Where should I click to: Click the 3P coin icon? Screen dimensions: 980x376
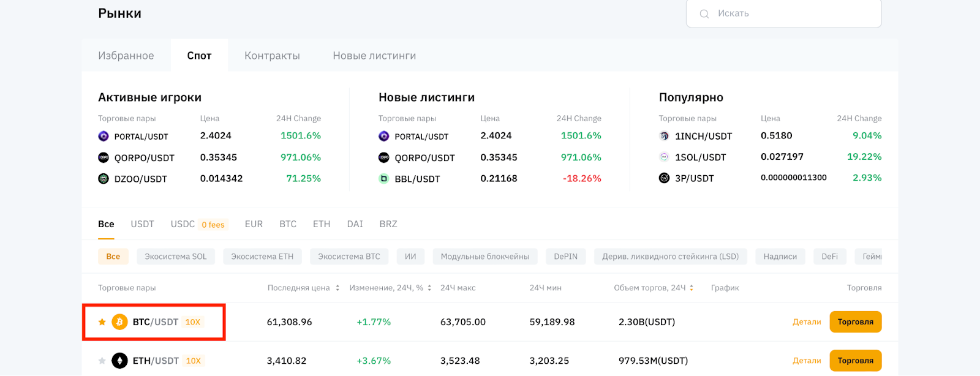click(x=664, y=178)
